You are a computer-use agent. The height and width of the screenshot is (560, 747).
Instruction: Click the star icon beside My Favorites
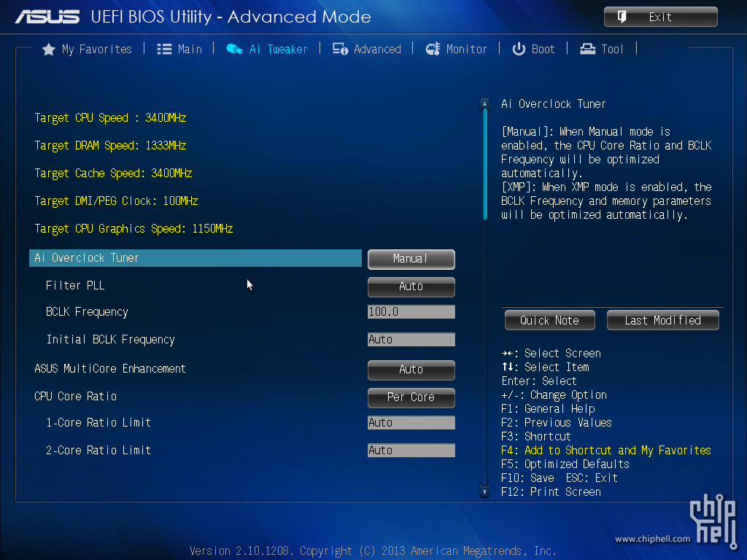(49, 49)
